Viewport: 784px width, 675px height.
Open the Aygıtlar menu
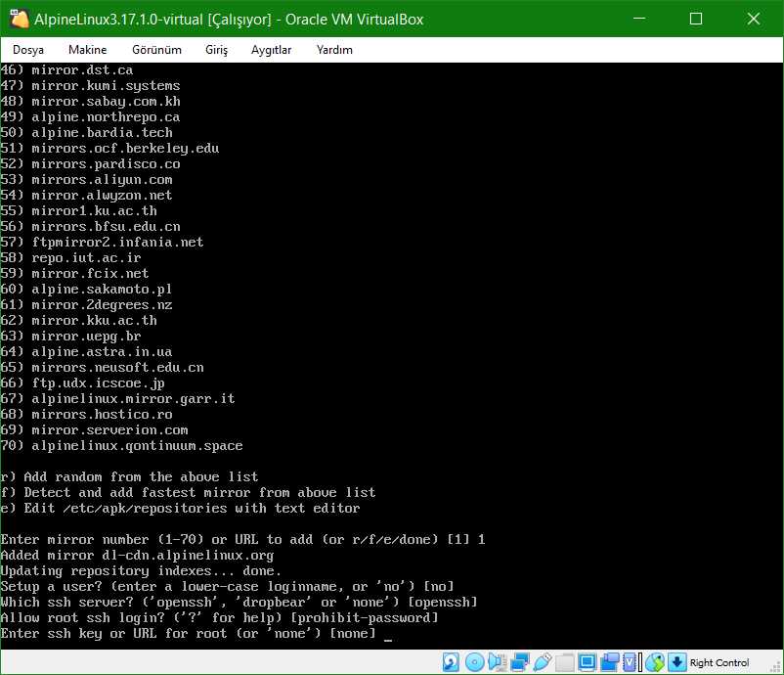point(271,50)
